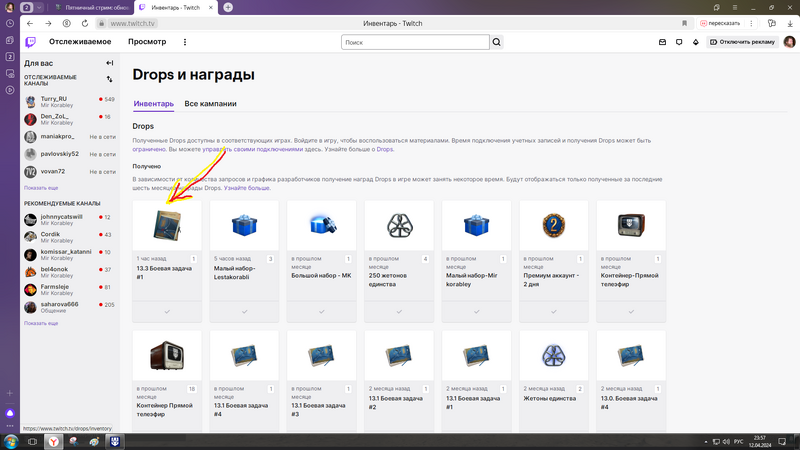The height and width of the screenshot is (450, 800).
Task: Open the vovan72 channel
Action: pyautogui.click(x=70, y=171)
